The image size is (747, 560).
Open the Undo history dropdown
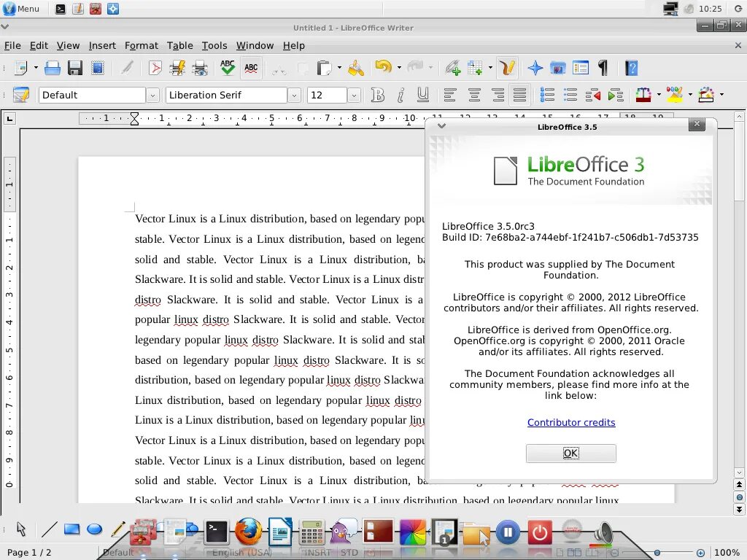[399, 68]
